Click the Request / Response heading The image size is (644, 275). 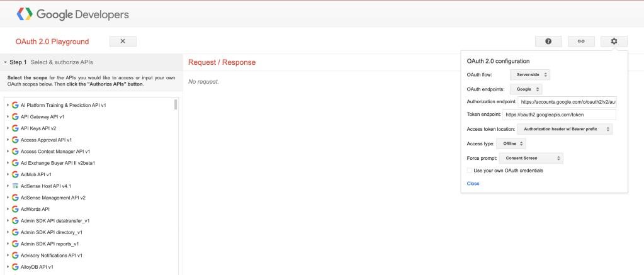tap(222, 62)
